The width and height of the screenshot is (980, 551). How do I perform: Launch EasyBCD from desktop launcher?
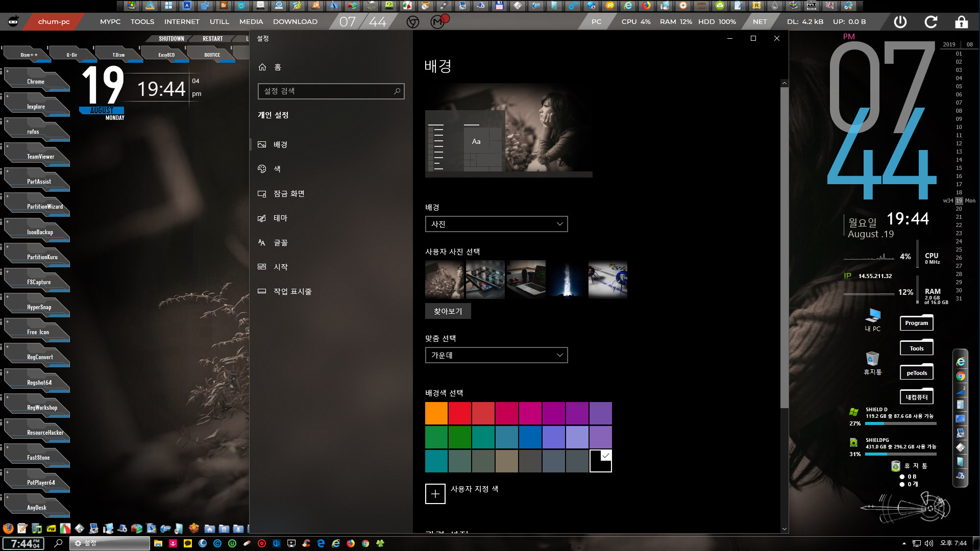click(166, 55)
